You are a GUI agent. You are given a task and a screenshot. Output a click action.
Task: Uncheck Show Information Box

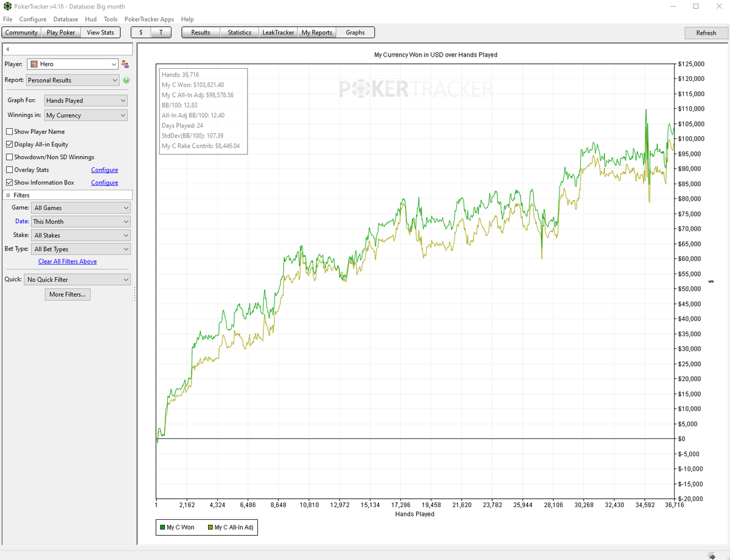[9, 182]
